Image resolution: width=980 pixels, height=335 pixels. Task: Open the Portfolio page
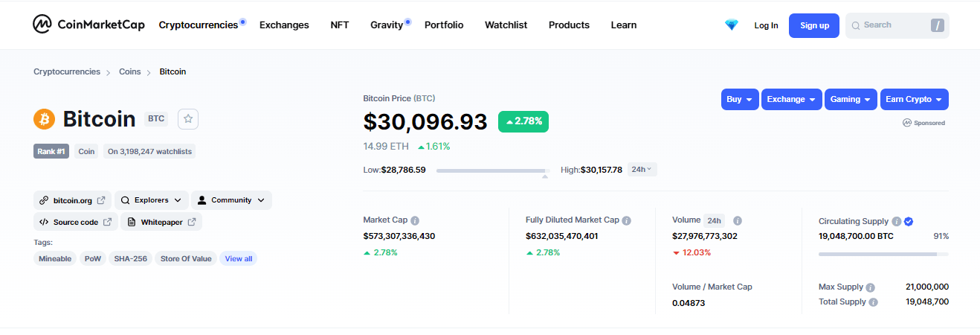(444, 25)
